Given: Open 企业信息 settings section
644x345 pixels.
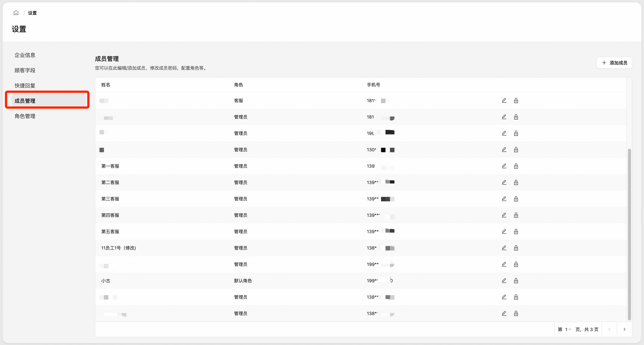Looking at the screenshot, I should point(25,55).
